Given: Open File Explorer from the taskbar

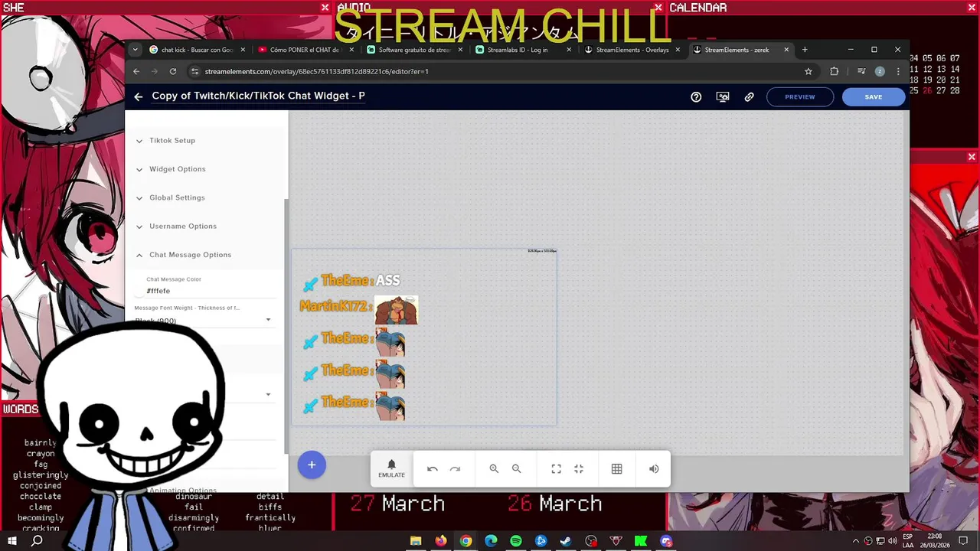Looking at the screenshot, I should pos(416,541).
